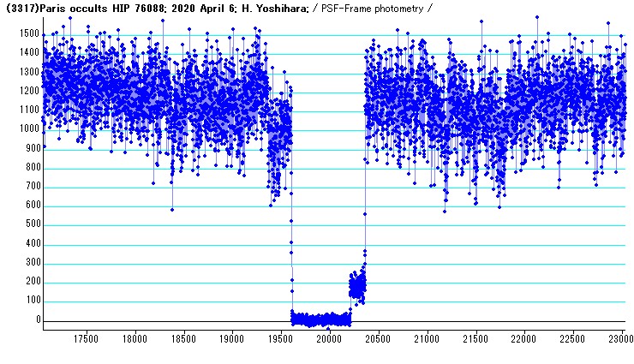Click y-axis label 600
This screenshot has height=364, width=634.
click(32, 205)
